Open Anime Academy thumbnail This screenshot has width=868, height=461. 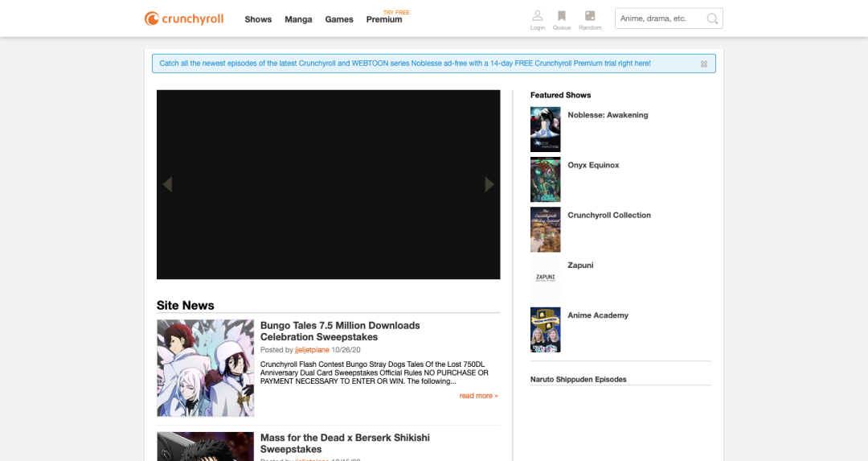pos(545,330)
